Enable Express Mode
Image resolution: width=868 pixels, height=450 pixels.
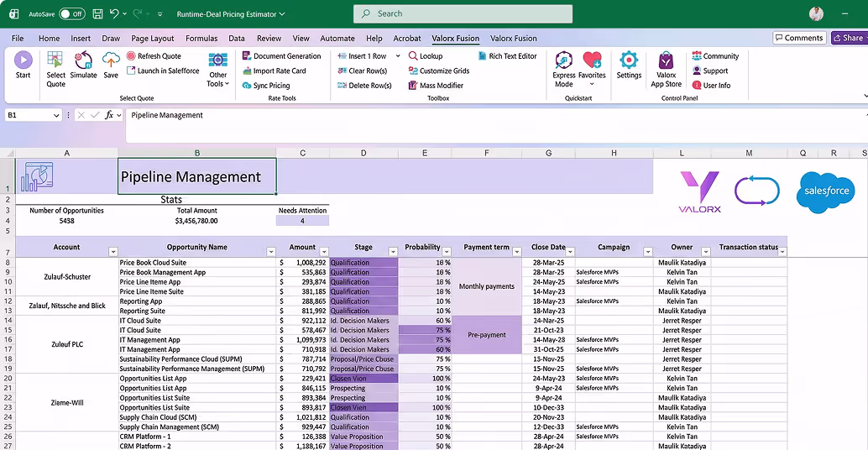[x=563, y=69]
